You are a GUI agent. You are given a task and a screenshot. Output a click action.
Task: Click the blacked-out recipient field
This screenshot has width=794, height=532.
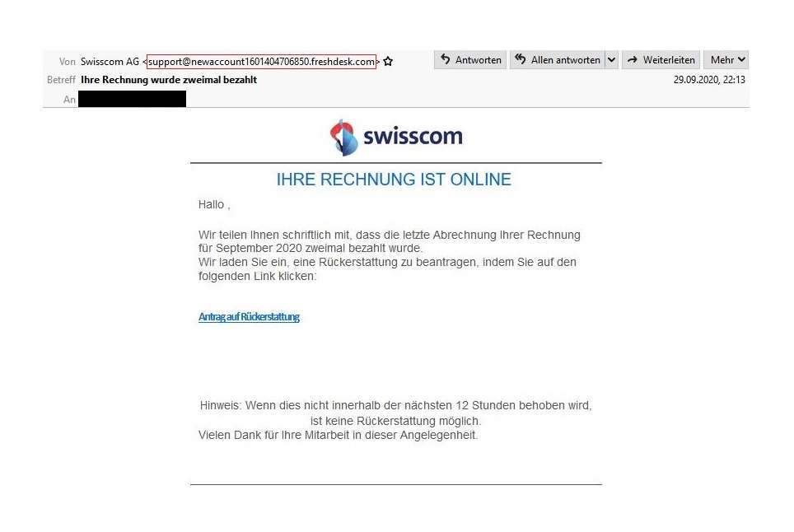[132, 99]
